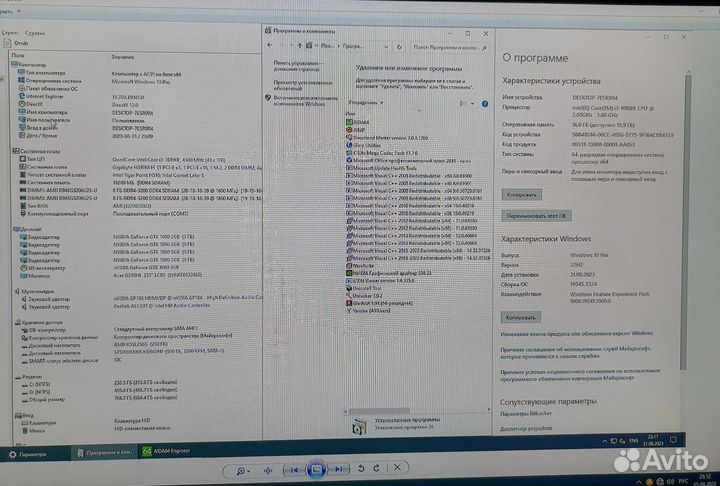Open help via blue question mark icon
Image resolution: width=720 pixels, height=486 pixels.
[x=485, y=104]
